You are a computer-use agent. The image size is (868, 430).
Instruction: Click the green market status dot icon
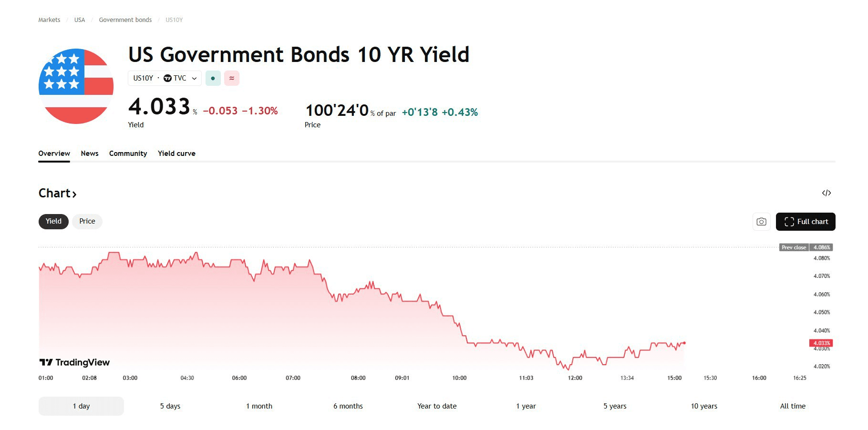[x=213, y=78]
